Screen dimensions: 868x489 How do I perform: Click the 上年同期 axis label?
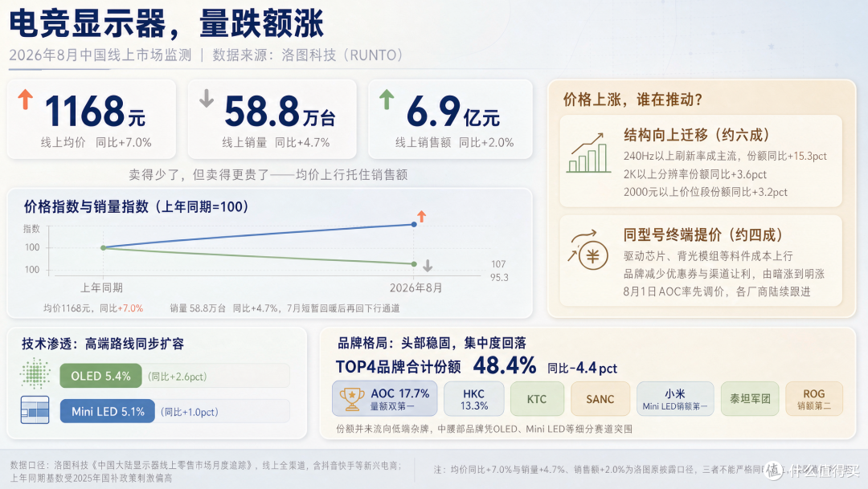(x=102, y=287)
